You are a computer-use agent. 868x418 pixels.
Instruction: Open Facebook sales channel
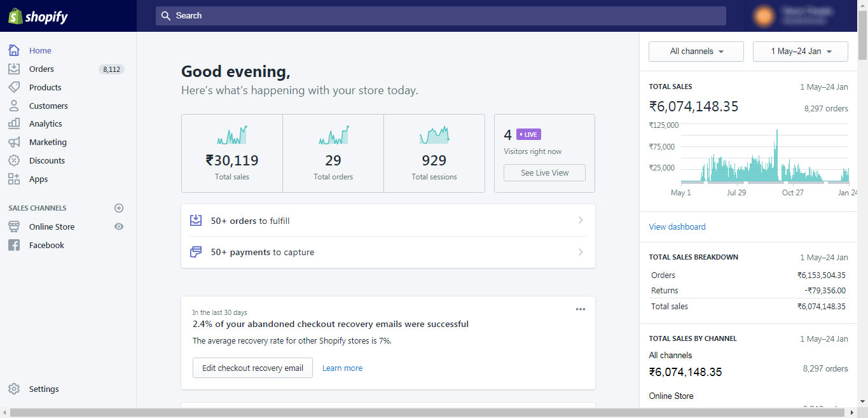pyautogui.click(x=46, y=245)
